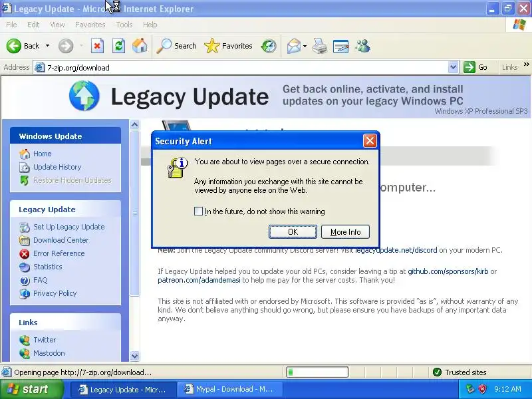The height and width of the screenshot is (399, 532).
Task: Click the Statistics pie icon
Action: 25,267
